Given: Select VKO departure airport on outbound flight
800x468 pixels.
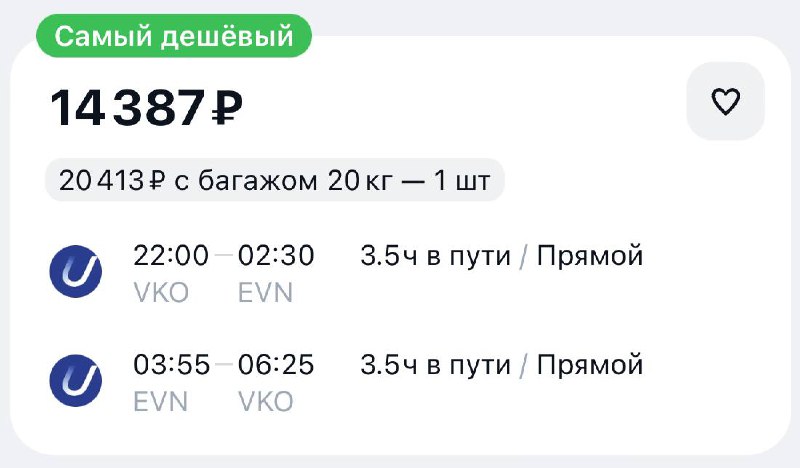Looking at the screenshot, I should pyautogui.click(x=161, y=292).
